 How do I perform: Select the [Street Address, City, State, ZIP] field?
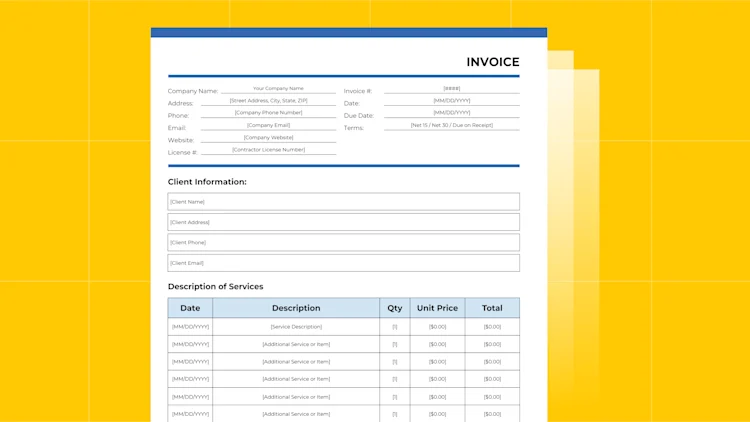click(x=268, y=101)
